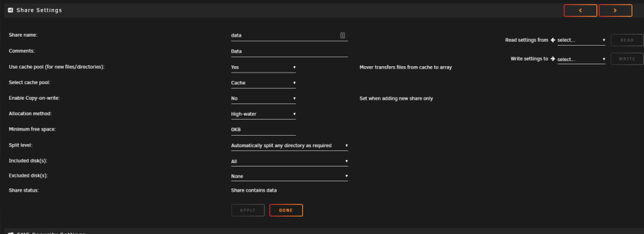Open the Enable Copy-on-write dropdown
644x234 pixels.
coord(263,98)
